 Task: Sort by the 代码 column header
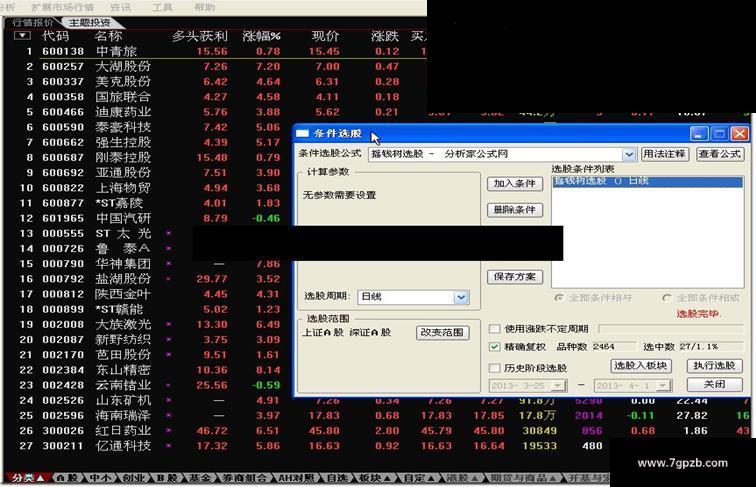[x=55, y=36]
